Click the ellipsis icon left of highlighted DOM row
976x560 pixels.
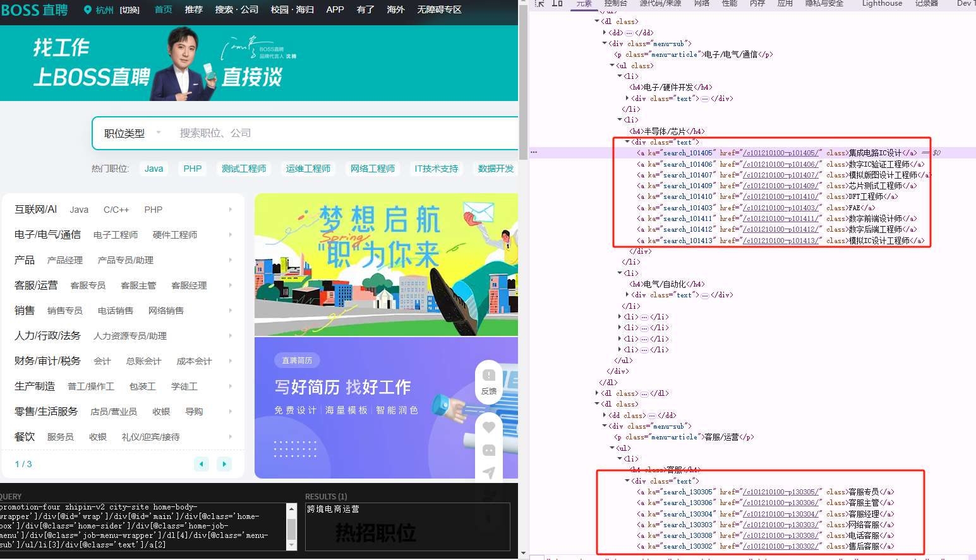[534, 153]
